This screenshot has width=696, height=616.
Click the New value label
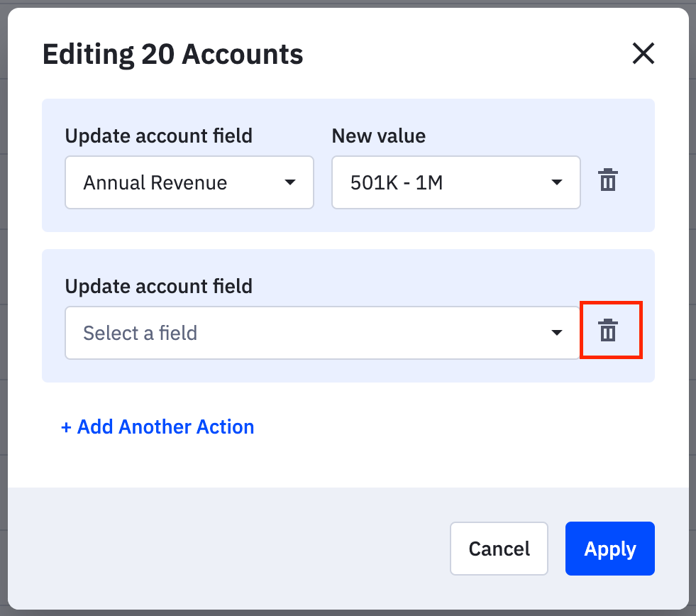[379, 136]
